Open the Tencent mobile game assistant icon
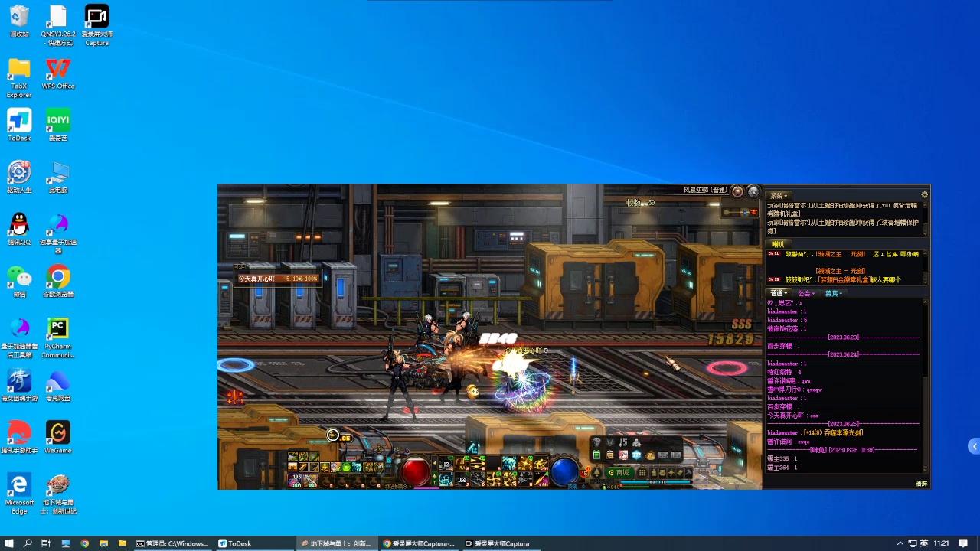This screenshot has width=980, height=551. click(x=19, y=438)
